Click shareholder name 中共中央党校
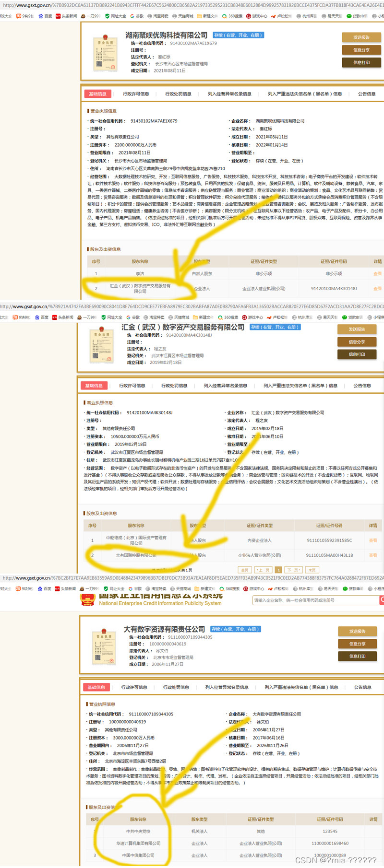Screen dimensions: 384x868 pos(138,832)
